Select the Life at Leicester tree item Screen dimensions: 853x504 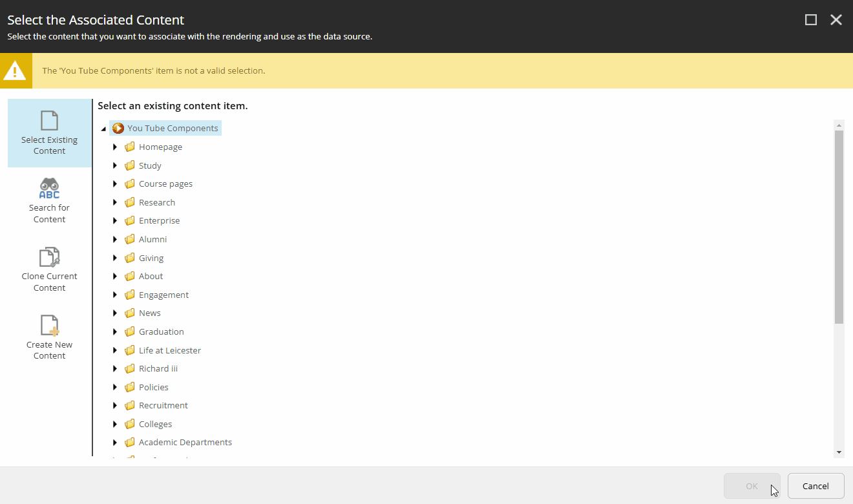pyautogui.click(x=169, y=350)
